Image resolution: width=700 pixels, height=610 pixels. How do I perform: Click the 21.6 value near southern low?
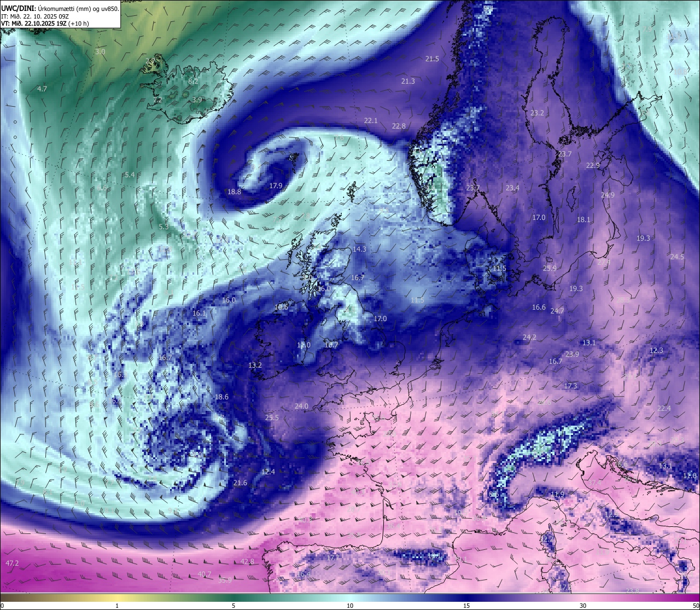[x=240, y=483]
